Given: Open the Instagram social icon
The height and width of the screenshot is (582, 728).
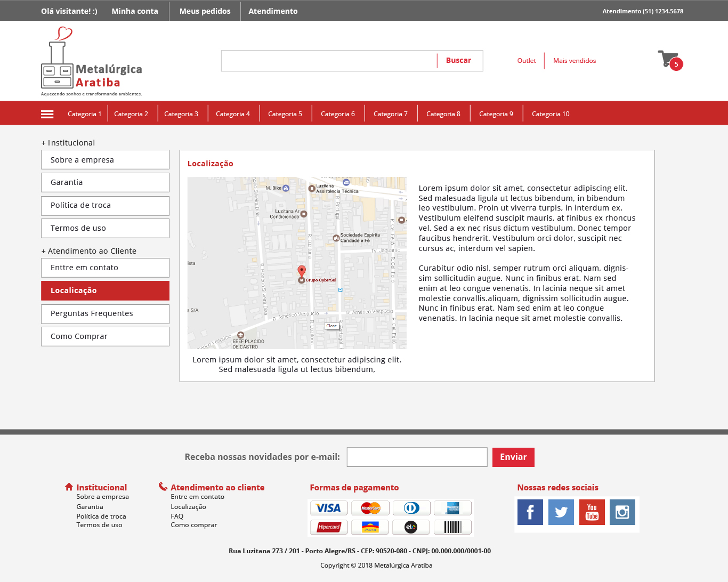Looking at the screenshot, I should [622, 512].
